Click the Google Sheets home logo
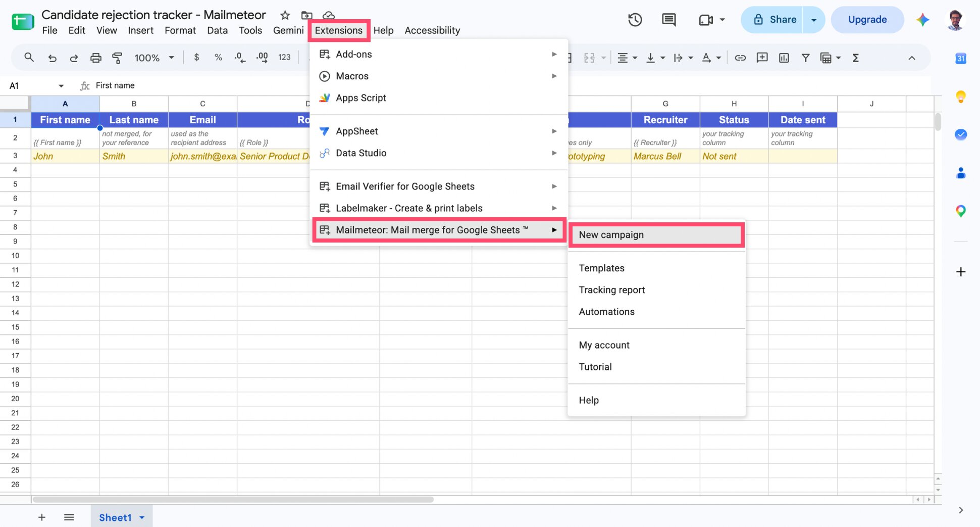980x527 pixels. [23, 22]
